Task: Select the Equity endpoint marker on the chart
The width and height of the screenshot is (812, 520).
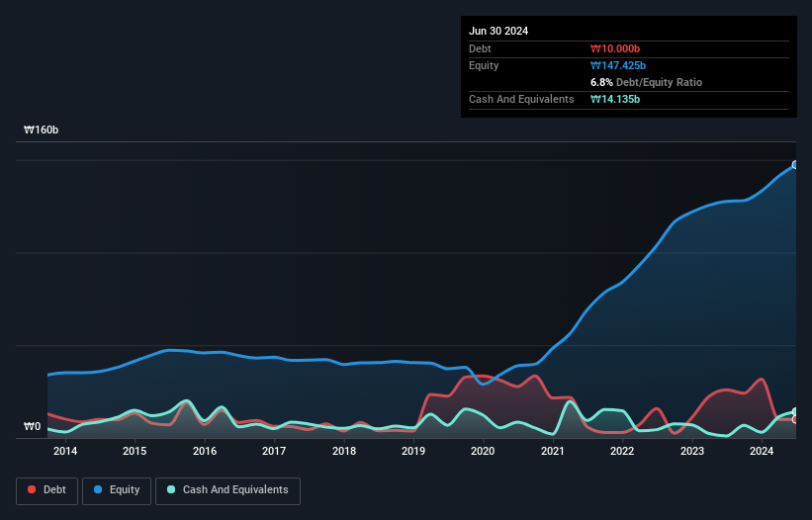Action: (795, 164)
